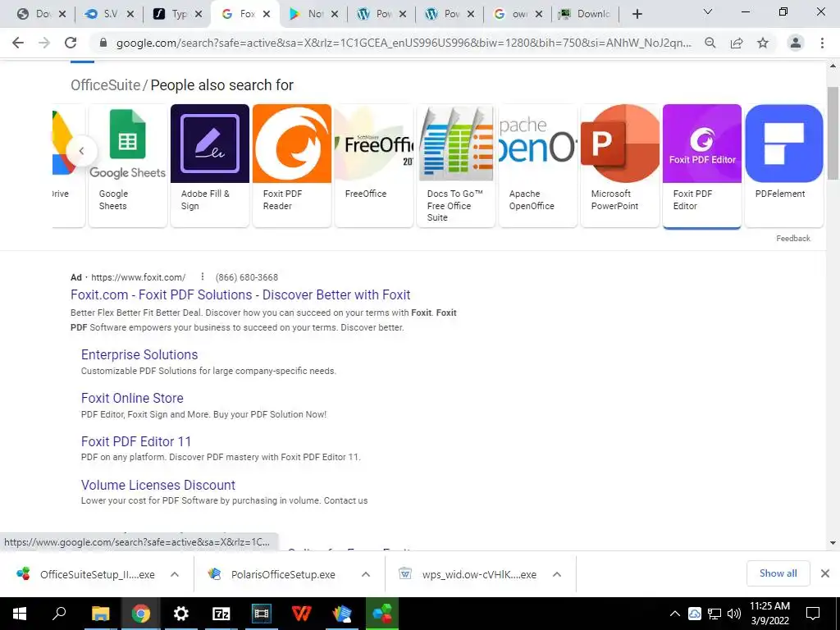Show previous carousel items with left arrow
Screen dimensions: 840x630
(x=81, y=151)
